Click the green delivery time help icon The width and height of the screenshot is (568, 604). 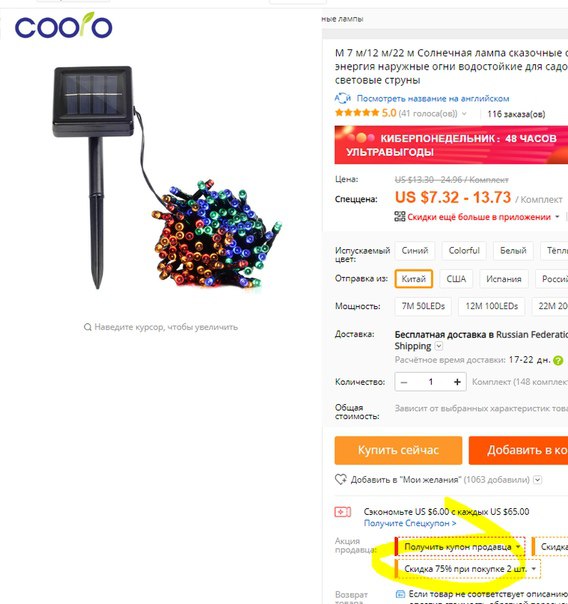(x=558, y=361)
